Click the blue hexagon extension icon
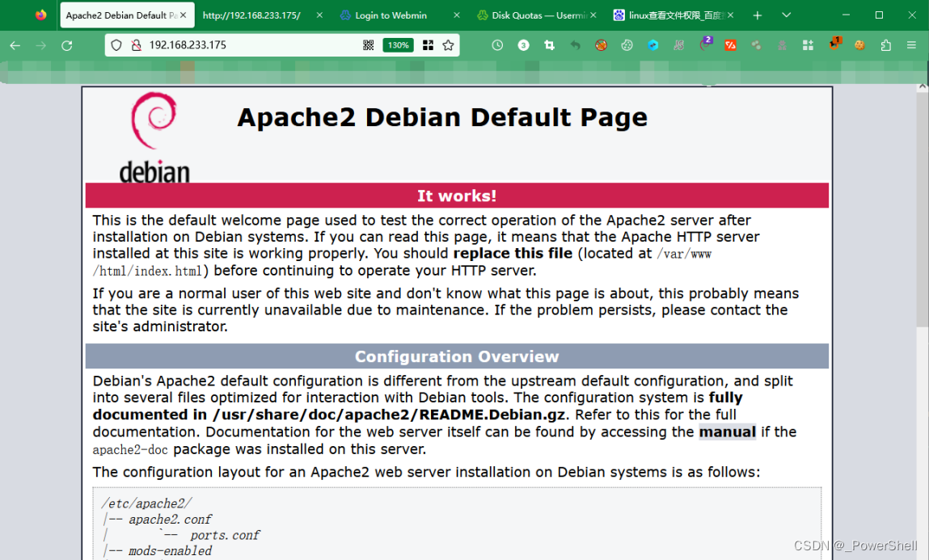The width and height of the screenshot is (929, 560). pos(653,45)
